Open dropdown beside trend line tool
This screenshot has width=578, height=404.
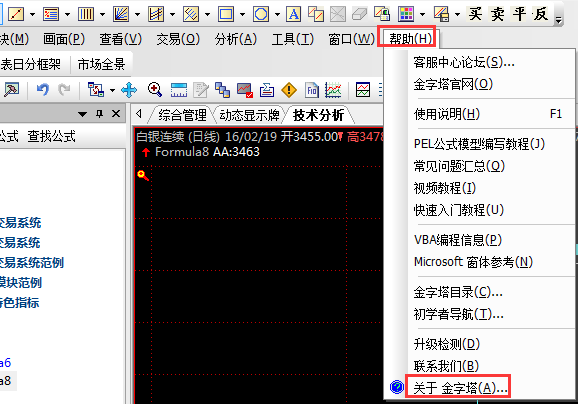[x=32, y=15]
